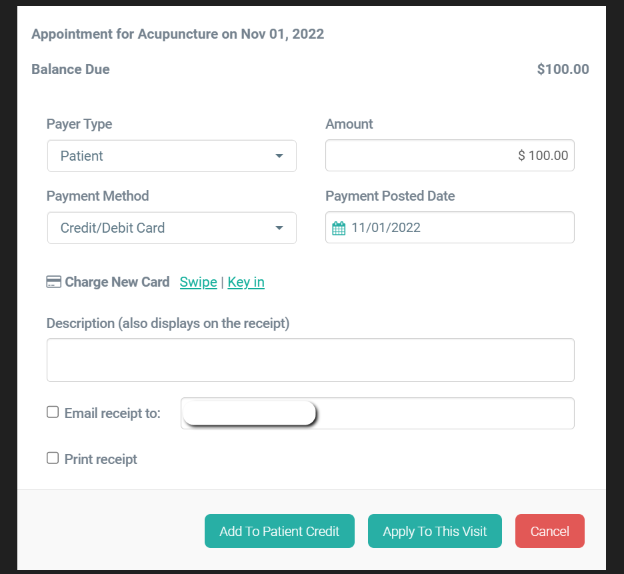
Task: Click the Print receipt label text
Action: point(101,459)
